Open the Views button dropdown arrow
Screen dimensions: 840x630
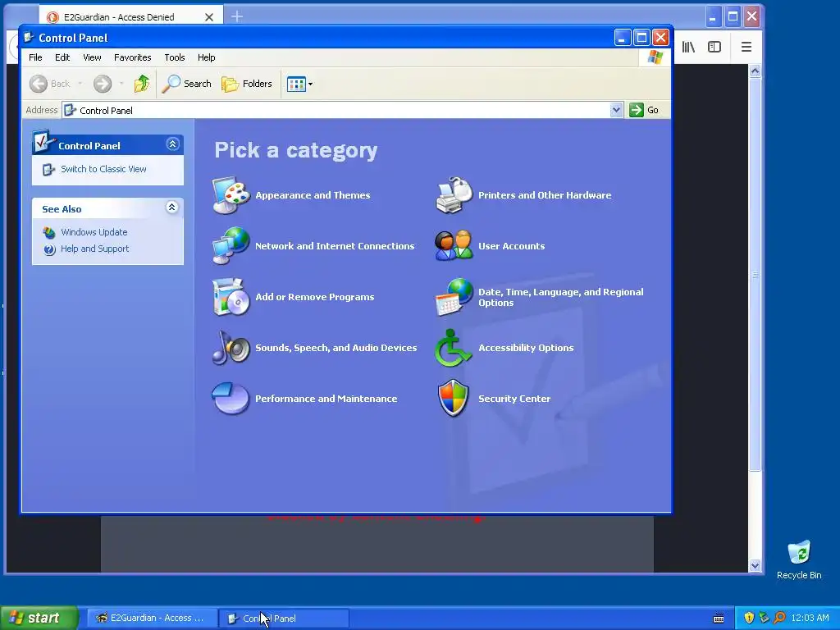point(310,84)
